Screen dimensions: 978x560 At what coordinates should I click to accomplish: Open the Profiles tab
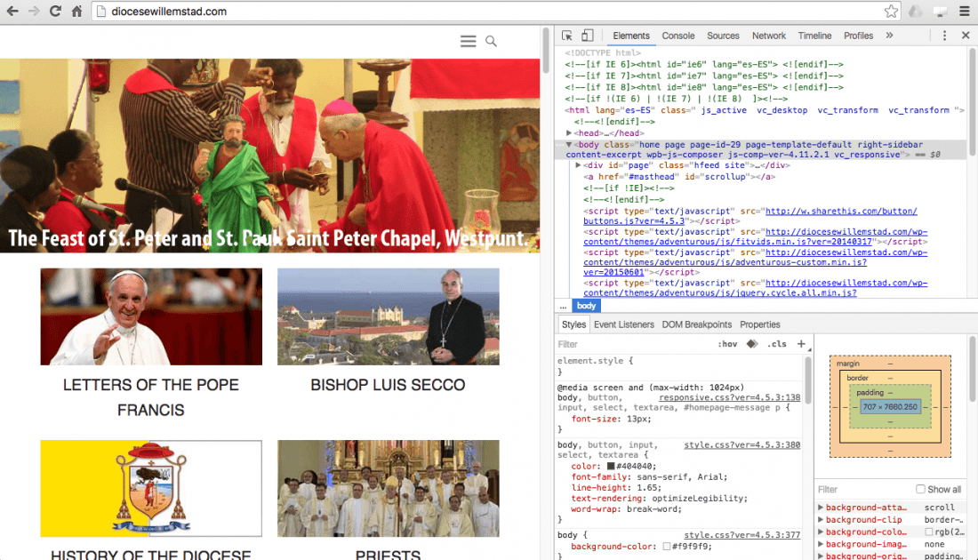pyautogui.click(x=858, y=36)
